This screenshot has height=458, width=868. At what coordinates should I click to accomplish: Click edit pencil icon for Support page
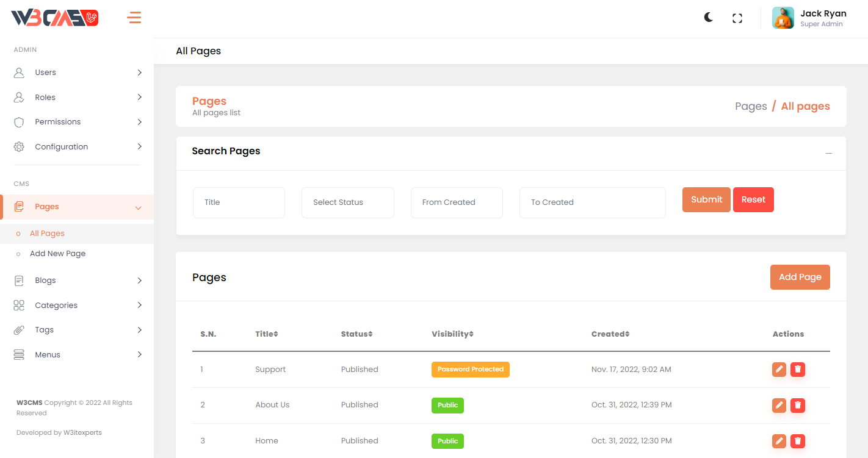[779, 370]
